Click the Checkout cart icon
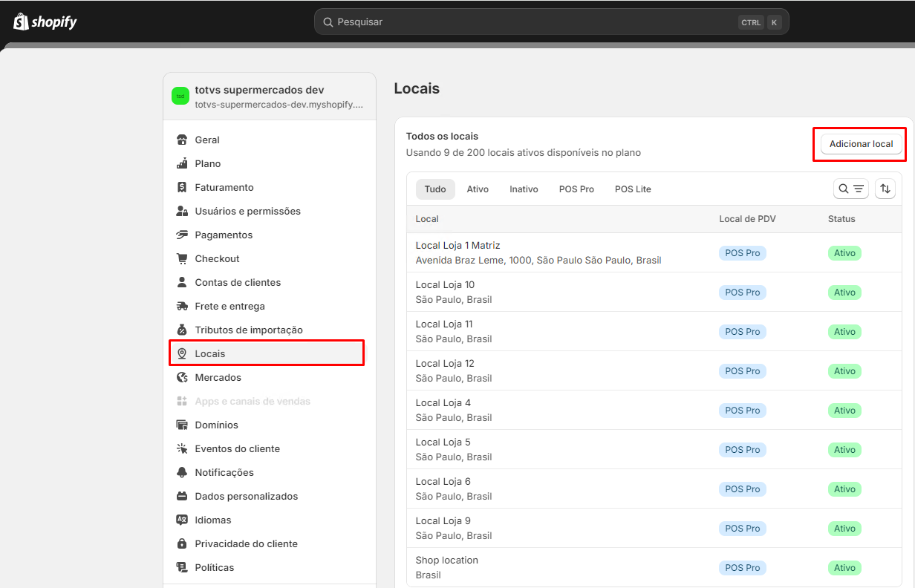The image size is (915, 588). 182,258
